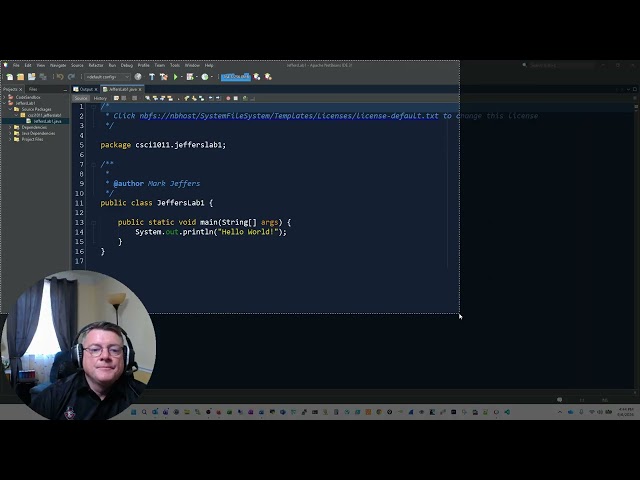This screenshot has width=640, height=480.
Task: Click the browser globe toolbar icon
Action: coord(138,77)
